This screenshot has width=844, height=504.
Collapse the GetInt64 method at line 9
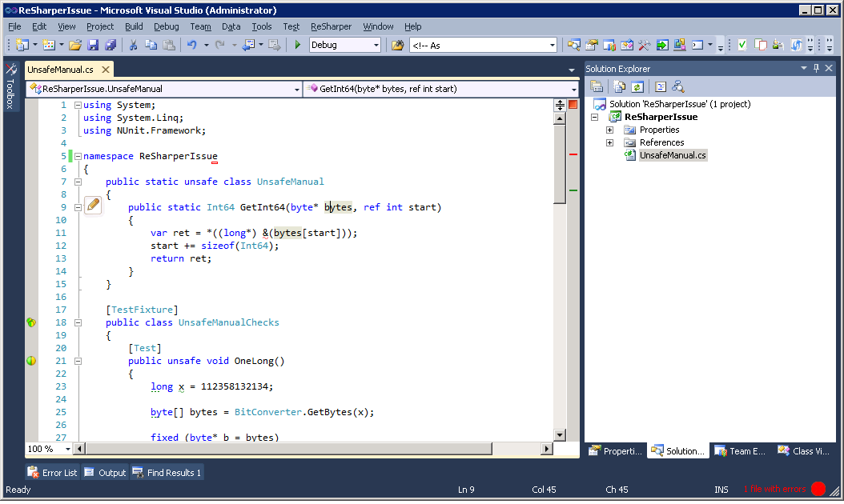pyautogui.click(x=78, y=207)
